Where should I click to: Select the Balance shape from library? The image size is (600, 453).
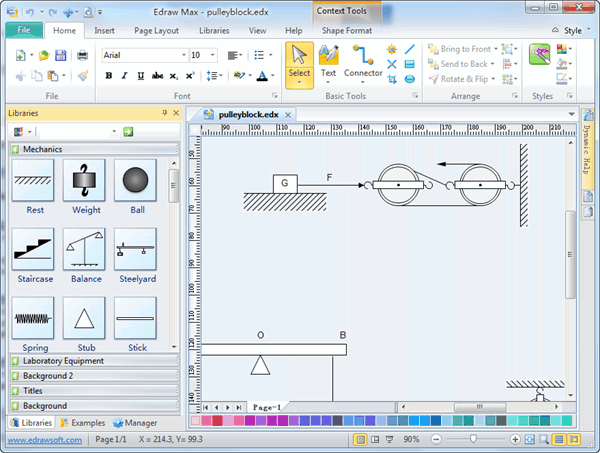(x=86, y=249)
